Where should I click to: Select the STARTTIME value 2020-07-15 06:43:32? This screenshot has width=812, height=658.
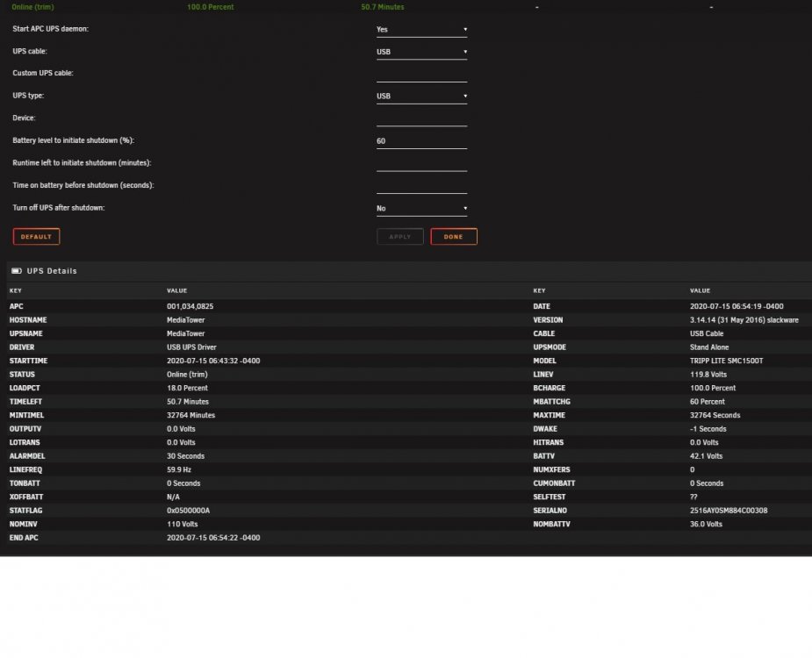pos(213,361)
